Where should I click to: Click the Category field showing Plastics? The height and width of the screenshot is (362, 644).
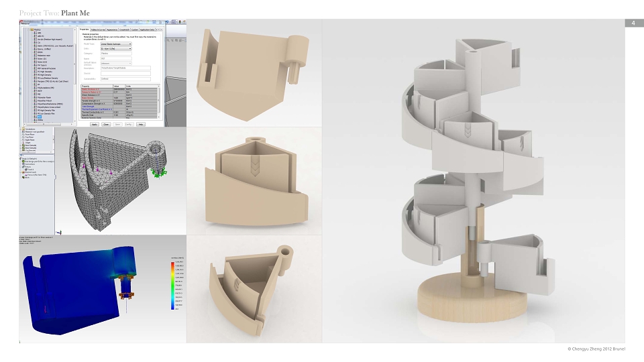[x=116, y=54]
